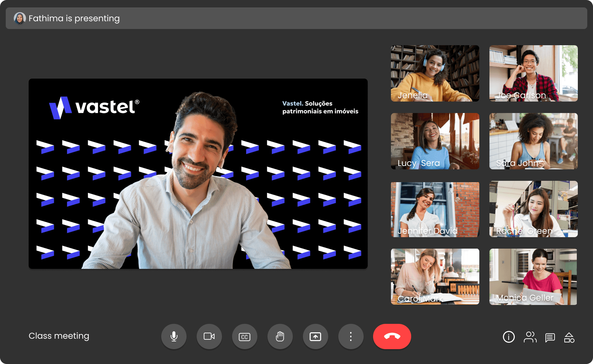Image resolution: width=593 pixels, height=364 pixels.
Task: Toggle closed captions
Action: [x=245, y=336]
